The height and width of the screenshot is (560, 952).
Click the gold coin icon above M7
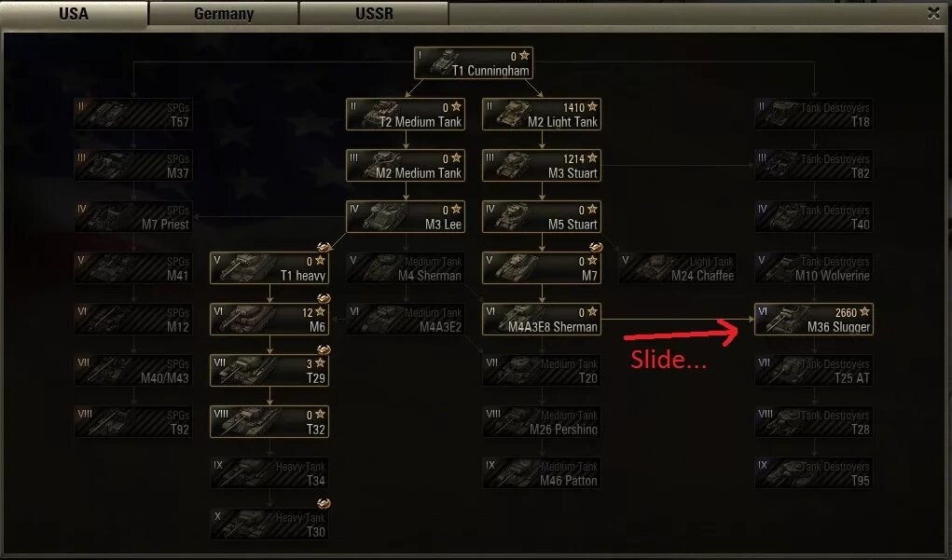coord(596,247)
